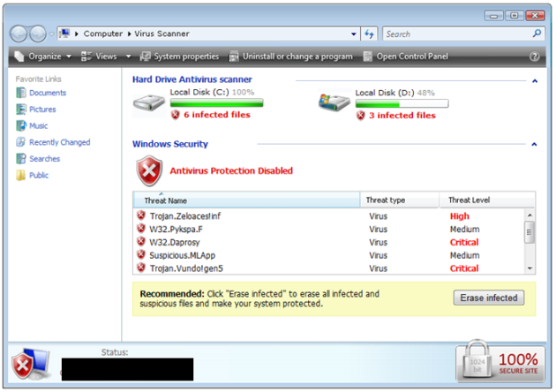
Task: Click the refresh arrows icon beside address bar
Action: pyautogui.click(x=369, y=34)
